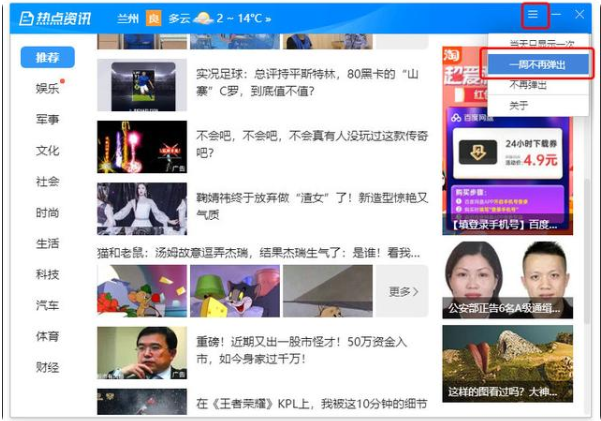Click the cloudy weather icon

pos(203,18)
